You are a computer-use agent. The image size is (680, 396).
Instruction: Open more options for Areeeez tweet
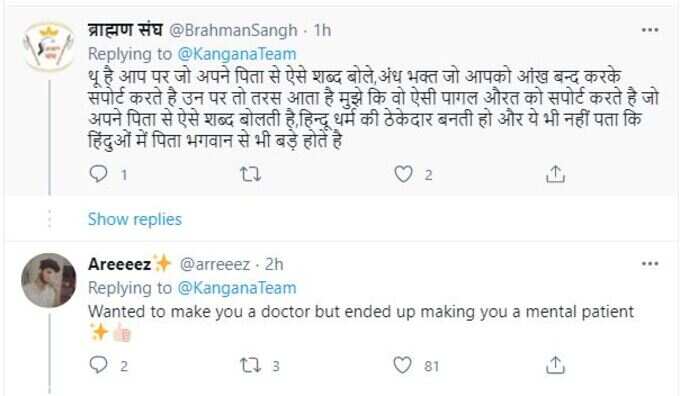point(650,264)
